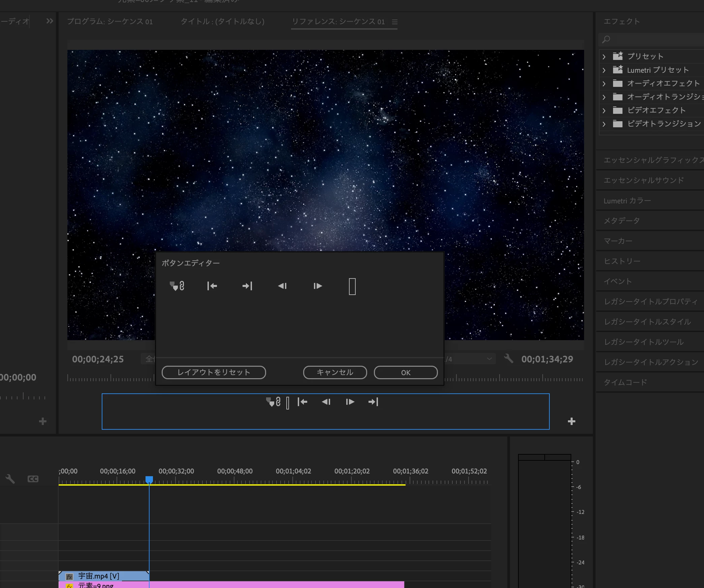
Task: Open エッセンシャルグラフィックス panel
Action: tap(653, 160)
